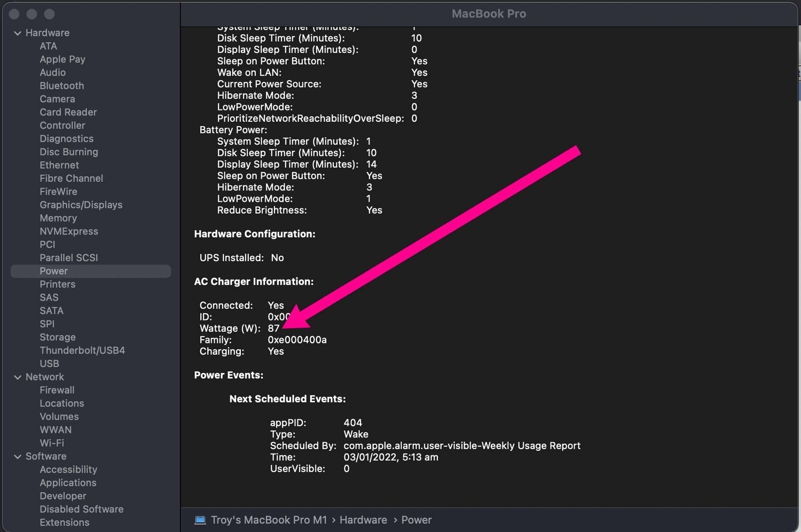Open the Card Reader entry
The image size is (801, 532).
[x=68, y=112]
